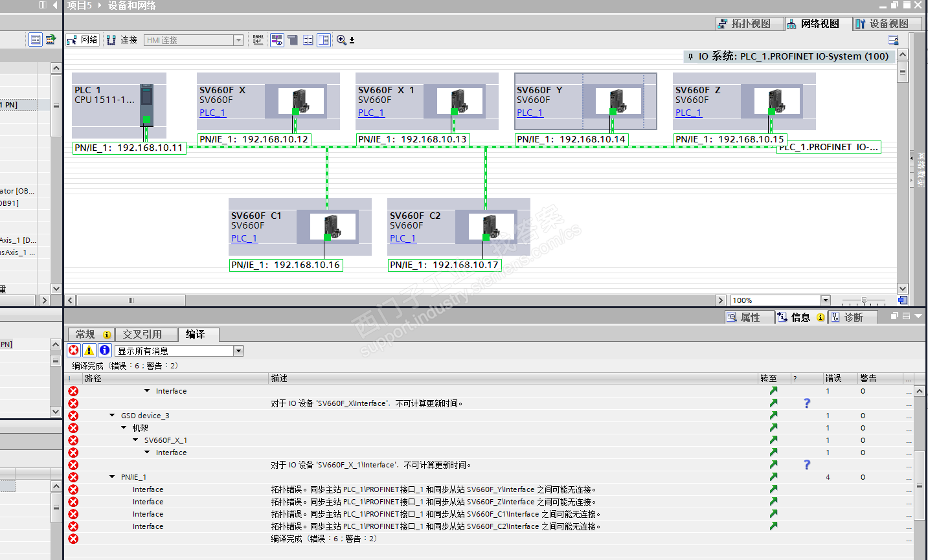This screenshot has width=928, height=560.
Task: Open PLC_1 link under SV660F_X_1
Action: tap(371, 113)
